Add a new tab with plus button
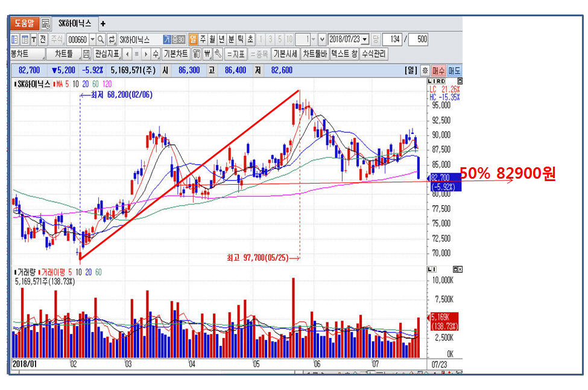This screenshot has width=588, height=390. tap(103, 24)
